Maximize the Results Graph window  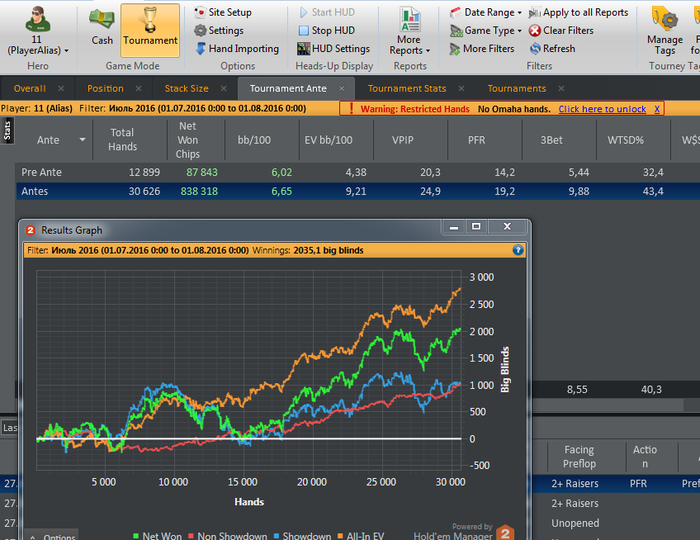point(476,227)
